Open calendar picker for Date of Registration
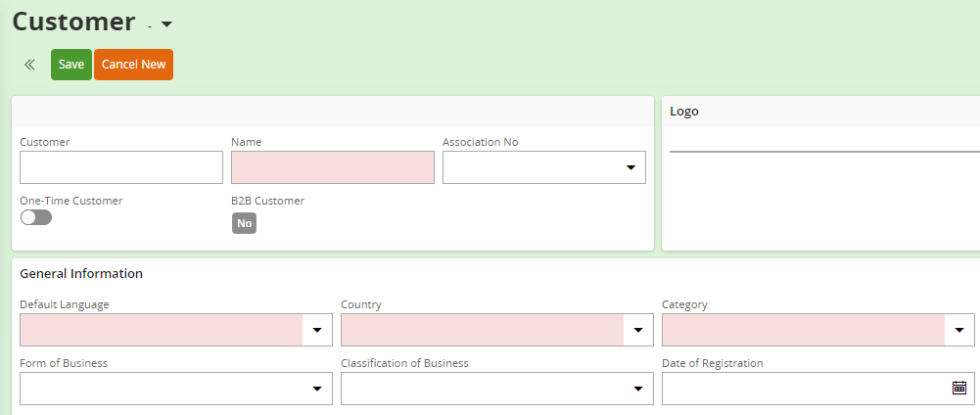The image size is (980, 415). click(959, 388)
